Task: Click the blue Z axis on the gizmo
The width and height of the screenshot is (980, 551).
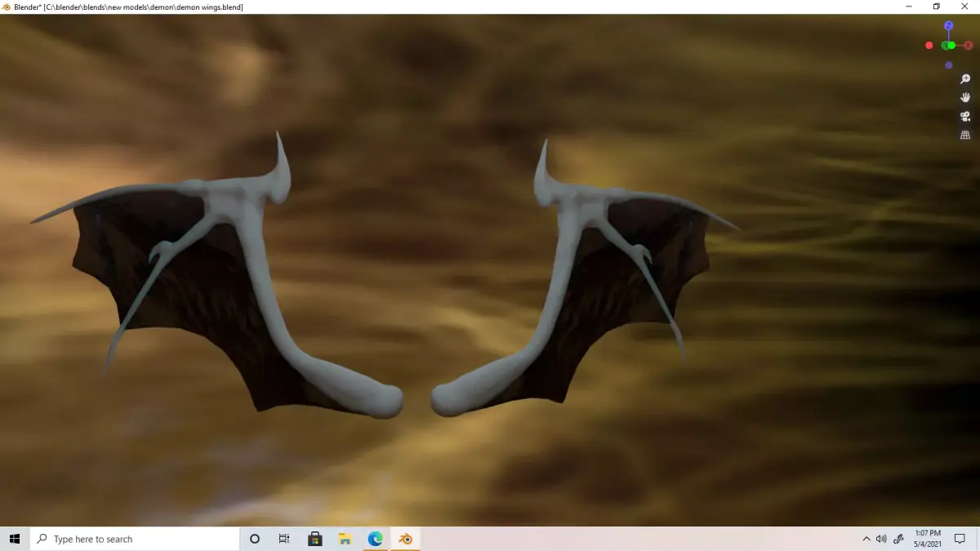Action: coord(948,26)
